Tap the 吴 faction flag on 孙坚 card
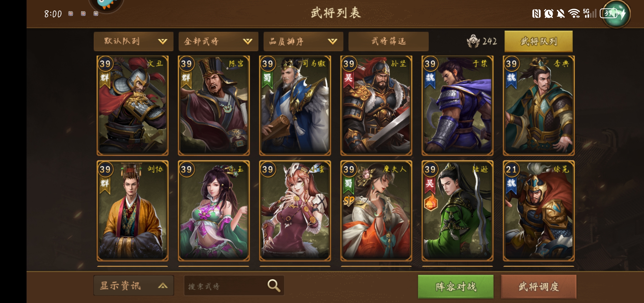This screenshot has height=303, width=644. 348,80
